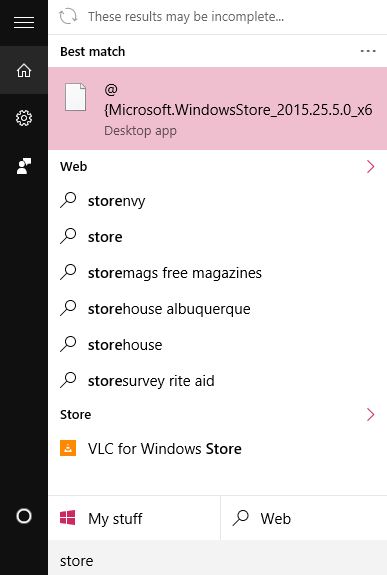Click search icon beside storenvy
This screenshot has height=575, width=387.
[x=68, y=200]
